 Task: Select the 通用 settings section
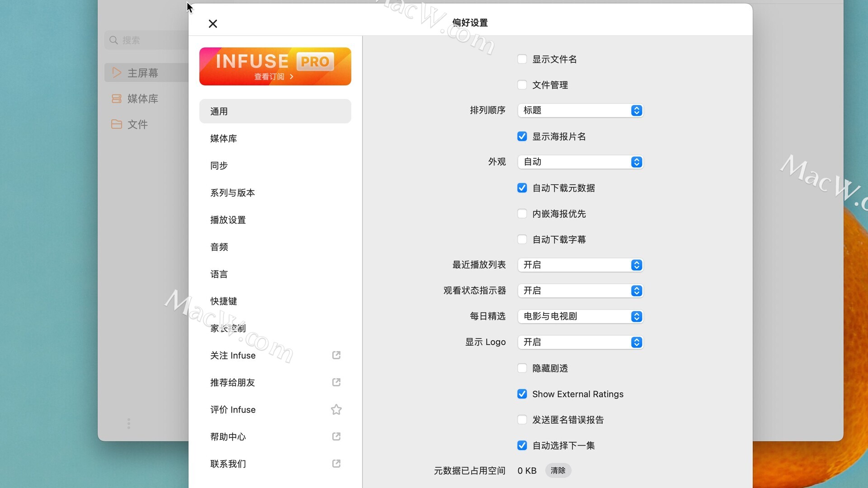[x=275, y=111]
